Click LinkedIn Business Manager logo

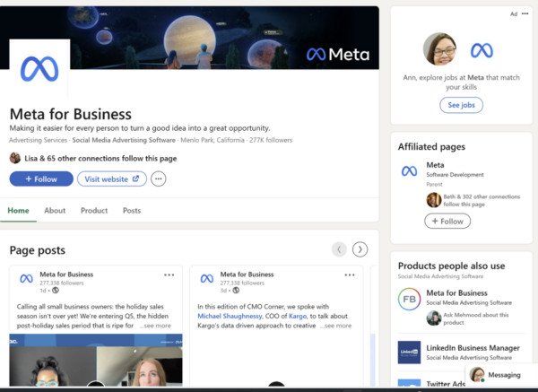(x=410, y=353)
